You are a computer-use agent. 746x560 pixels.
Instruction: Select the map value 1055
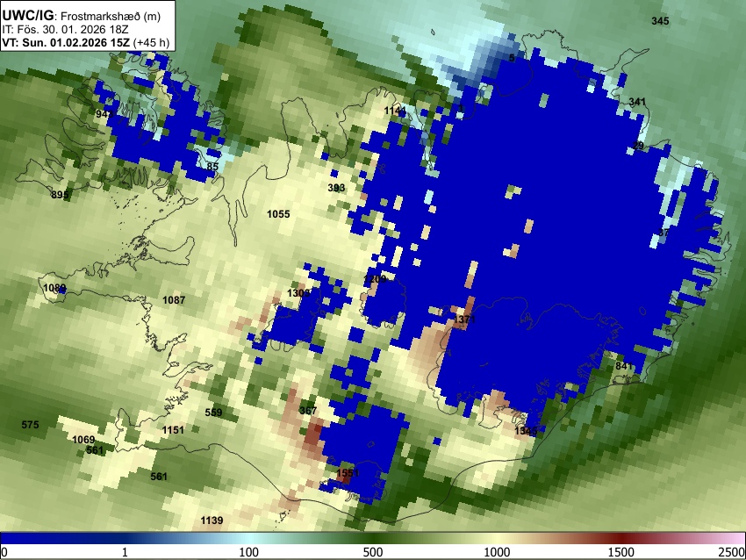coord(278,214)
